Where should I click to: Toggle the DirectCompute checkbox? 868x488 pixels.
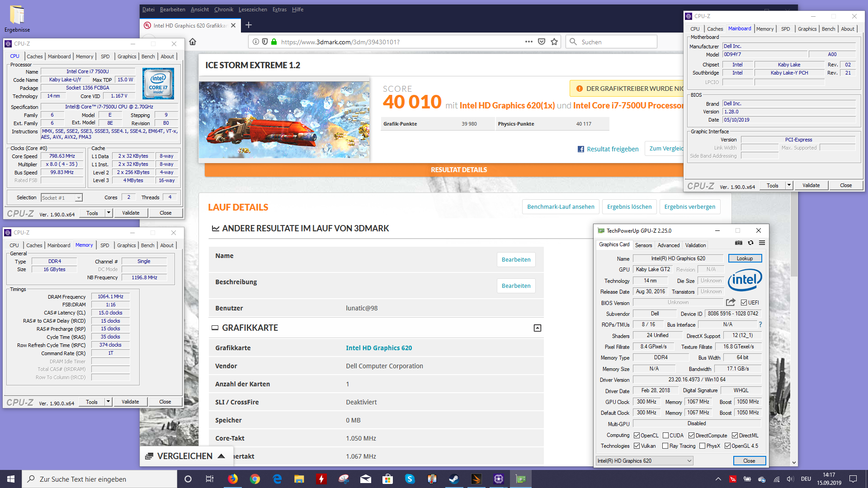691,436
